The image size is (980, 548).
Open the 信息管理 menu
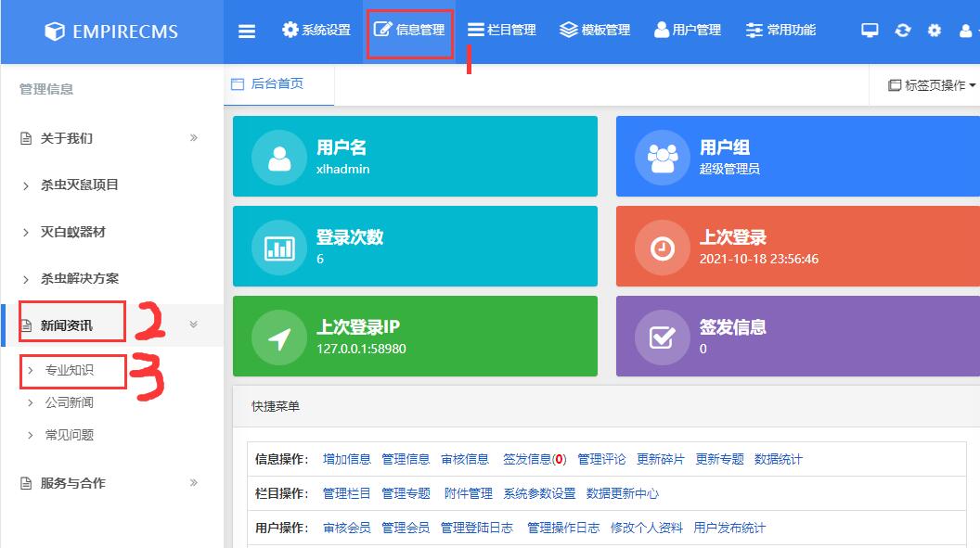click(410, 29)
